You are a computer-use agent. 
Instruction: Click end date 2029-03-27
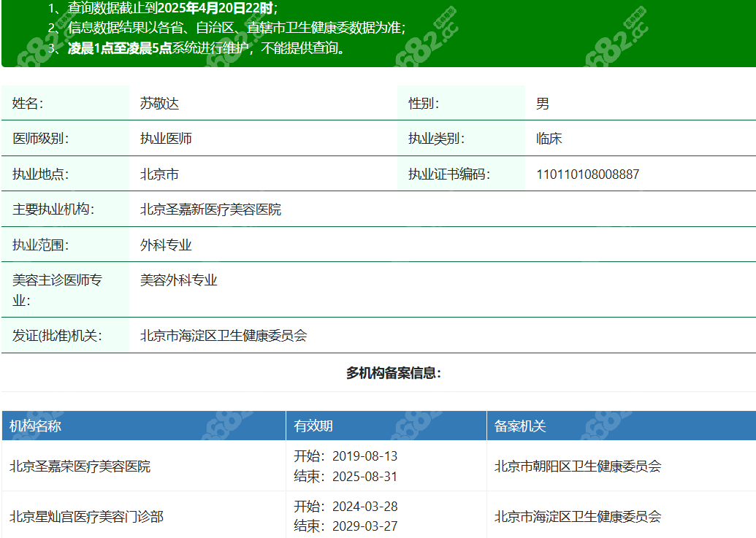click(364, 526)
